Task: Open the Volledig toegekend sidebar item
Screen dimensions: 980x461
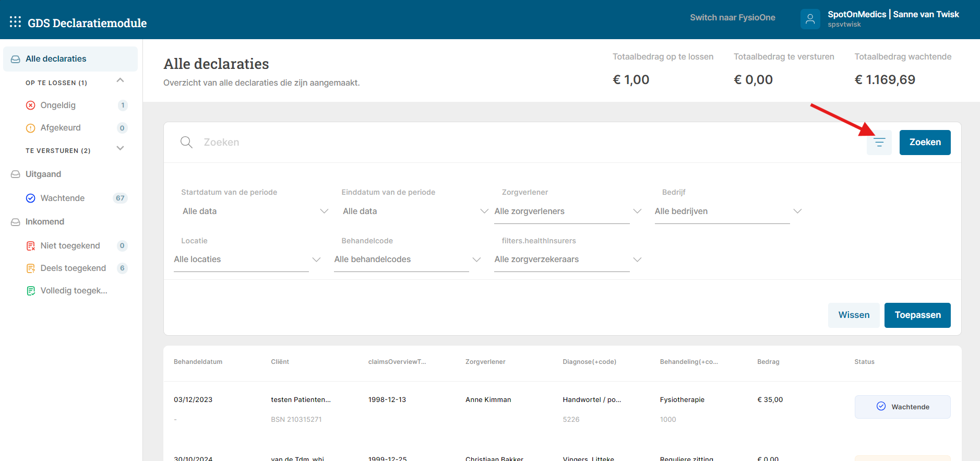Action: [74, 291]
